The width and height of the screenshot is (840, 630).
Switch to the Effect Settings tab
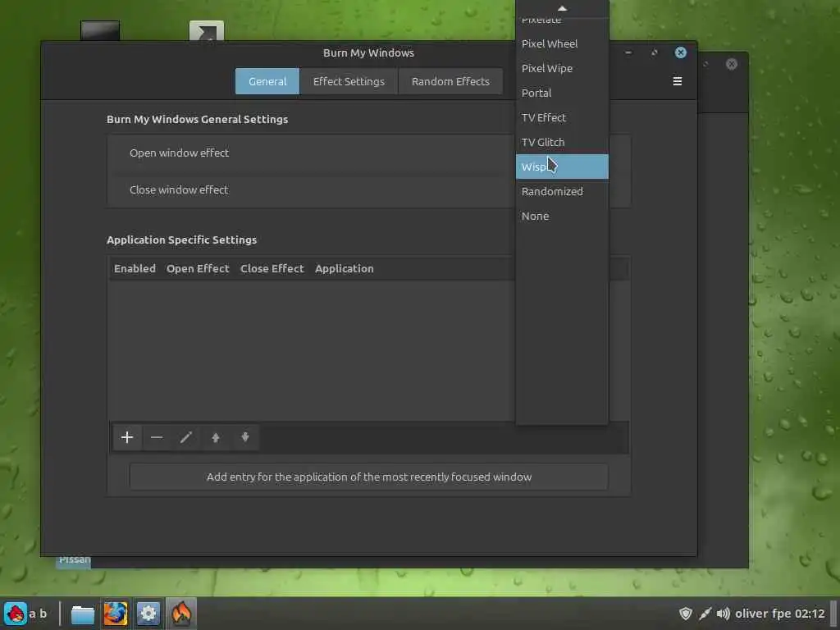(x=349, y=81)
